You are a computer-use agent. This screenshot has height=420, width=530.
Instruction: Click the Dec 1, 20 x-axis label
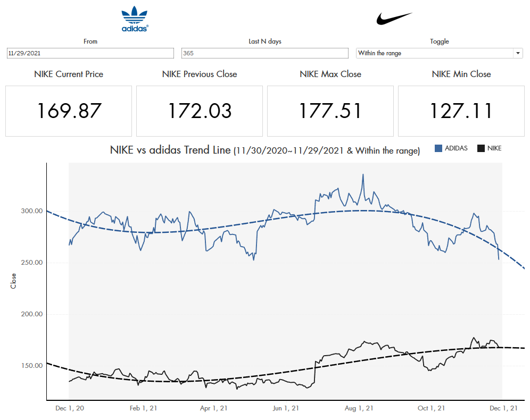[70, 408]
